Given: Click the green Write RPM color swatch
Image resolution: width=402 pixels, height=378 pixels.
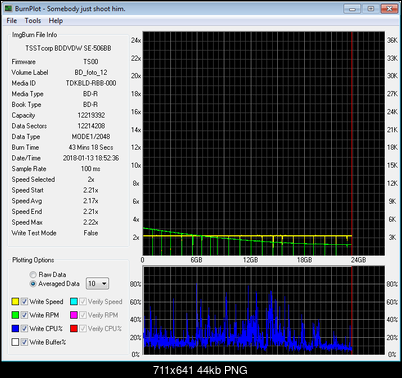Looking at the screenshot, I should [x=15, y=315].
